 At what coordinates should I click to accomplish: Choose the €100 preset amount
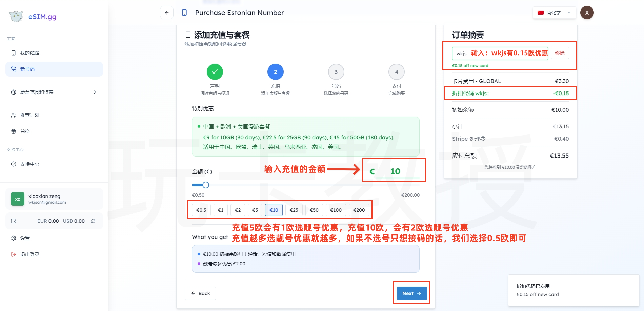(x=336, y=210)
